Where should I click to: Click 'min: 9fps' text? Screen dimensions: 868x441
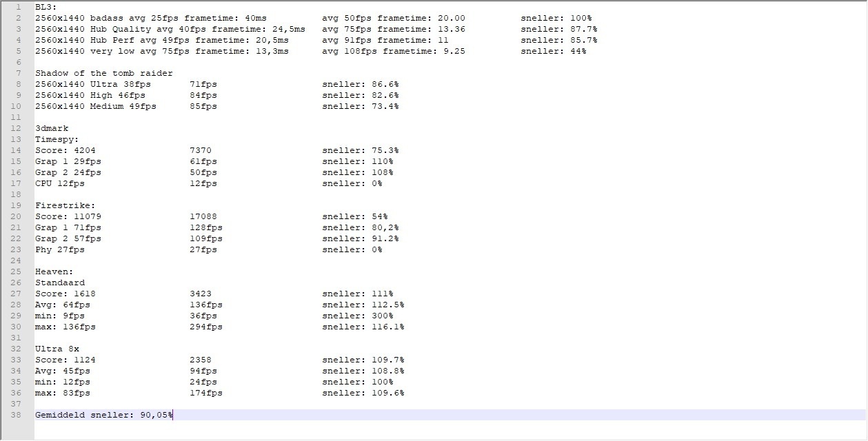point(60,316)
